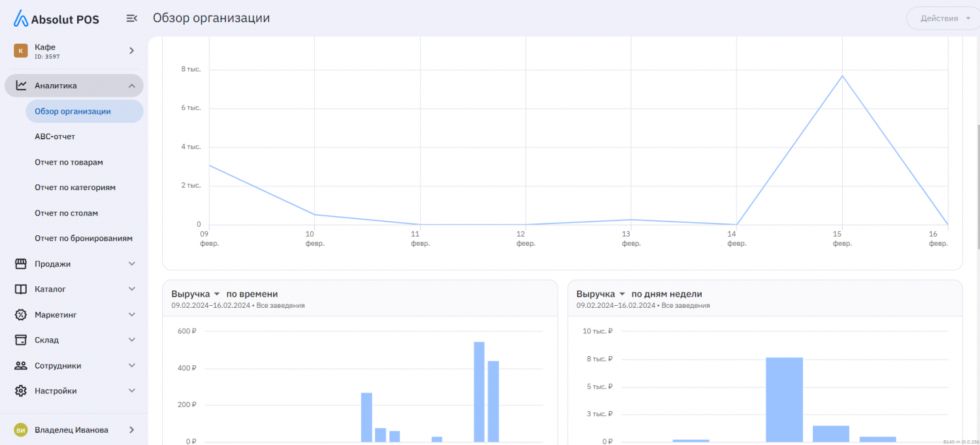Collapse the sidebar menu toggle icon
This screenshot has width=980, height=445.
point(131,18)
